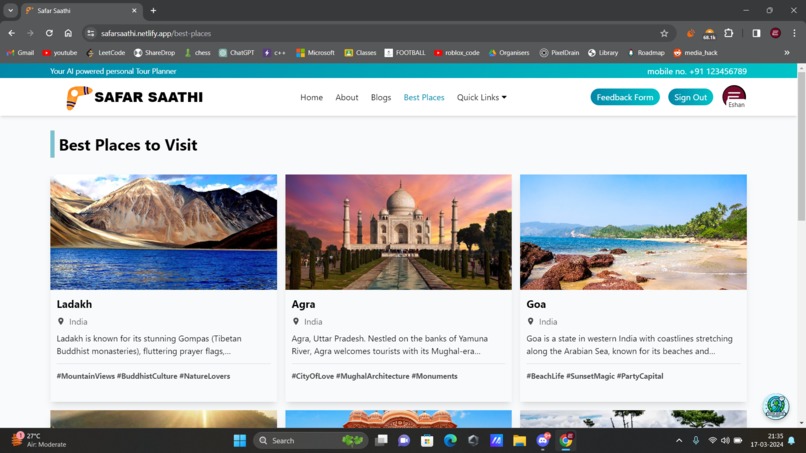Viewport: 806px width, 453px height.
Task: Open FOOTBALL bookmark
Action: coord(405,52)
